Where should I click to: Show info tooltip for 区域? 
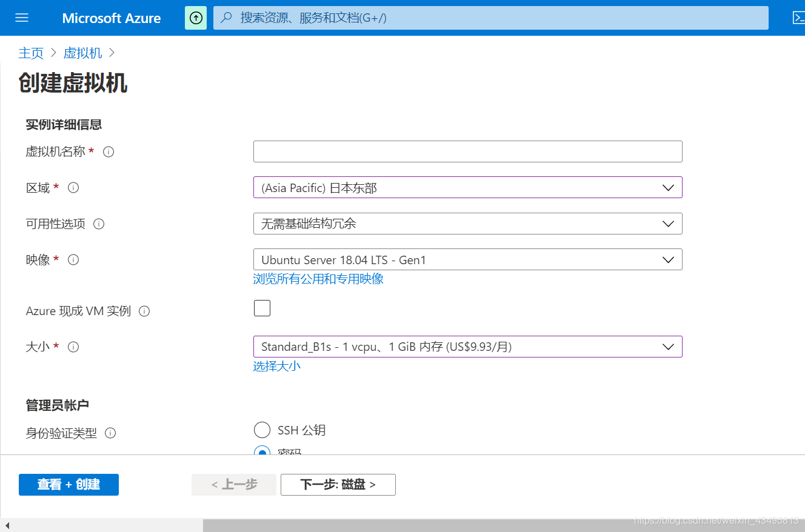tap(73, 188)
